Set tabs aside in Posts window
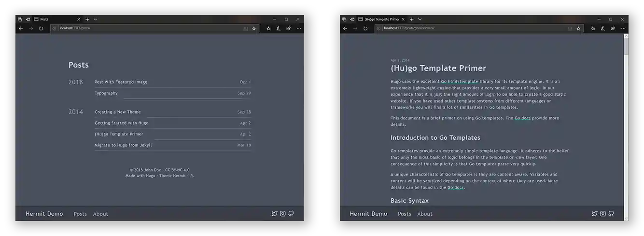Image resolution: width=644 pixels, height=236 pixels. (28, 19)
